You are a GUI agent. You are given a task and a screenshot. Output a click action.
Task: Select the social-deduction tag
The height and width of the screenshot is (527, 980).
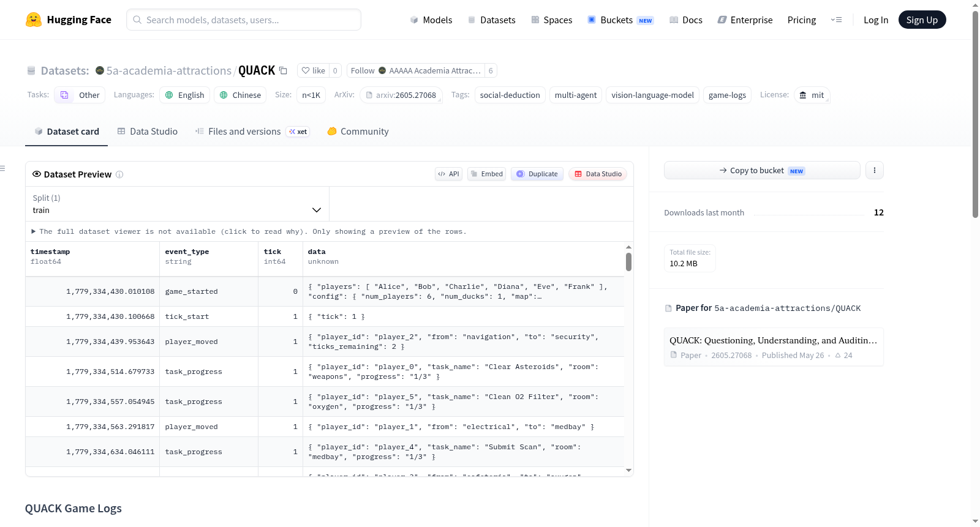click(510, 95)
